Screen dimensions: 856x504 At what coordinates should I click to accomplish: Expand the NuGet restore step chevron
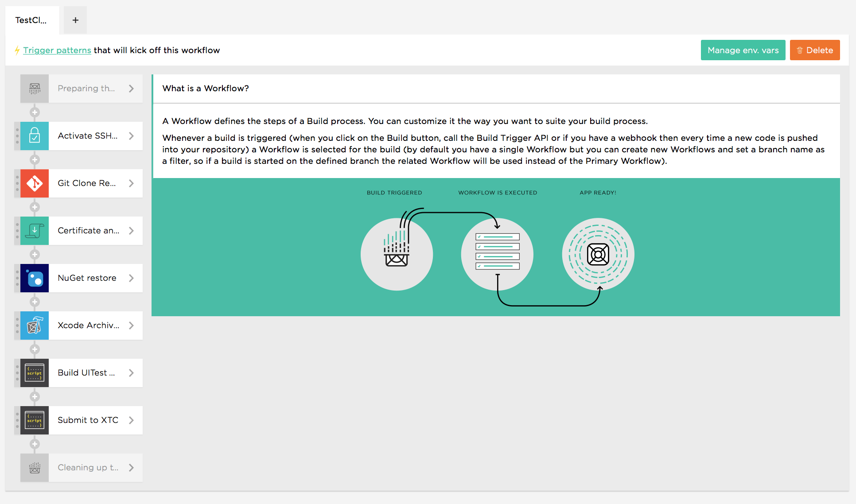(x=131, y=278)
